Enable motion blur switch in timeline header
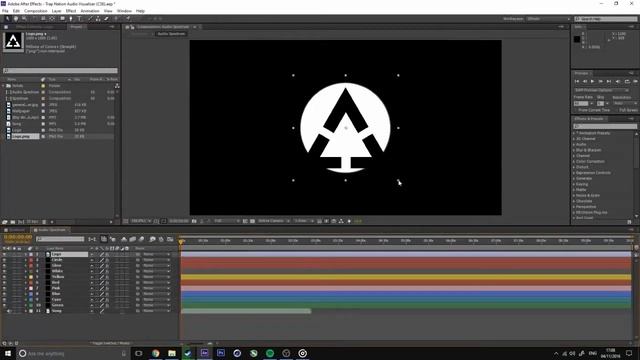 click(141, 239)
